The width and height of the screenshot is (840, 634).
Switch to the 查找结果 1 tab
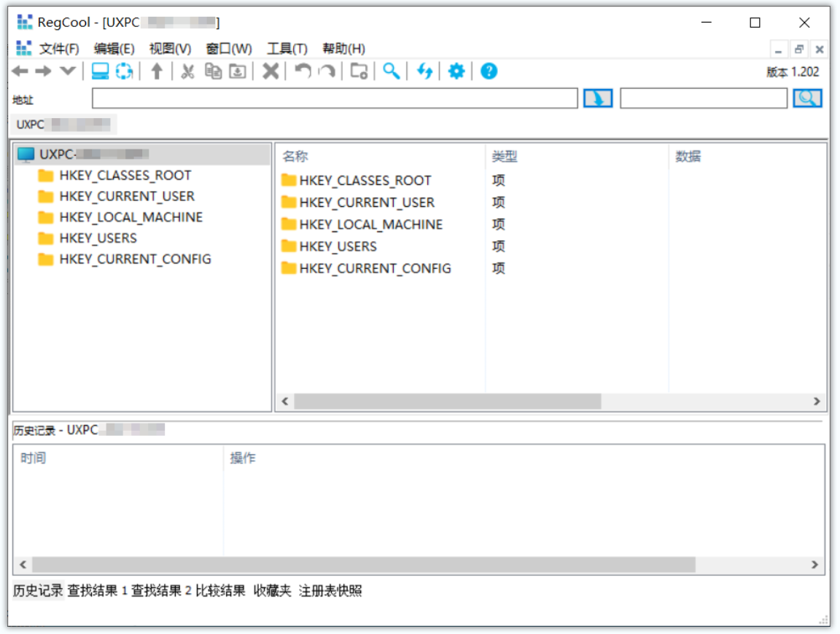97,590
